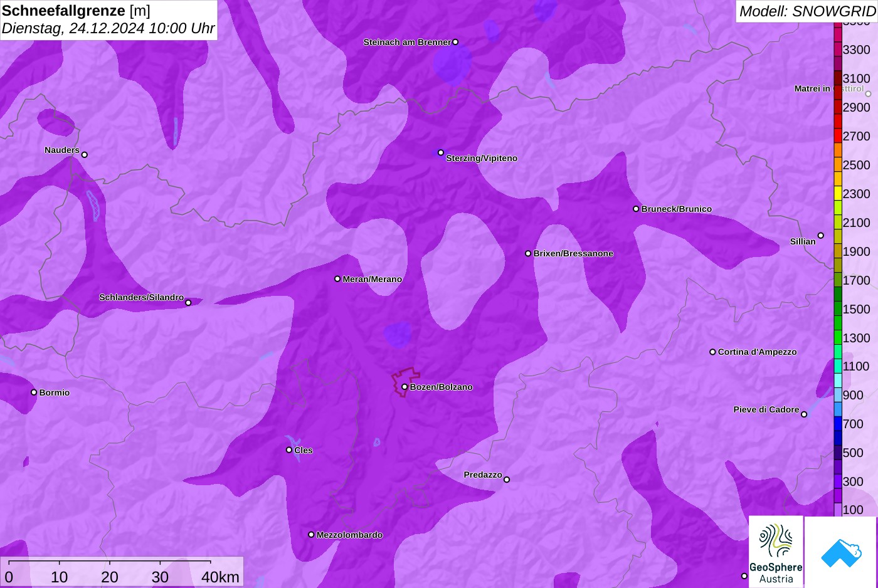The width and height of the screenshot is (878, 588).
Task: Click the red 2700 legend swatch
Action: coord(838,136)
